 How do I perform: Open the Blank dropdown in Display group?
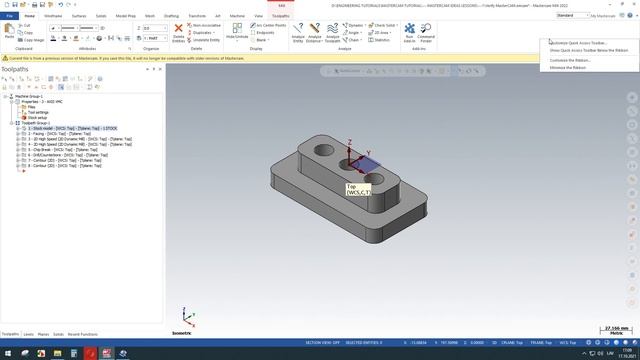click(268, 40)
